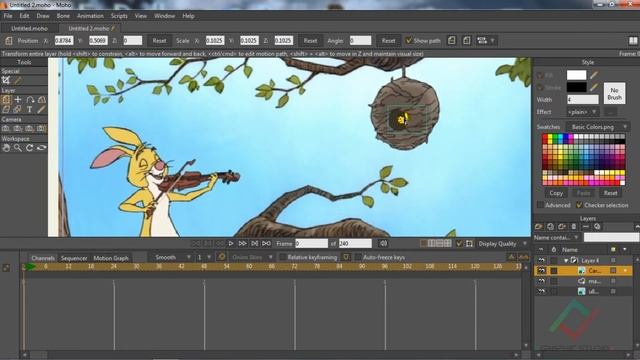Click Reset button next to Position fields

(x=159, y=40)
